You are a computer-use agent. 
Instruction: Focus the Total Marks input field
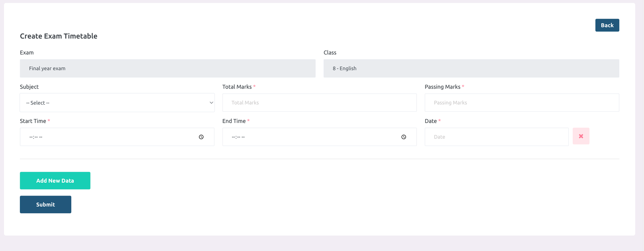coord(319,103)
